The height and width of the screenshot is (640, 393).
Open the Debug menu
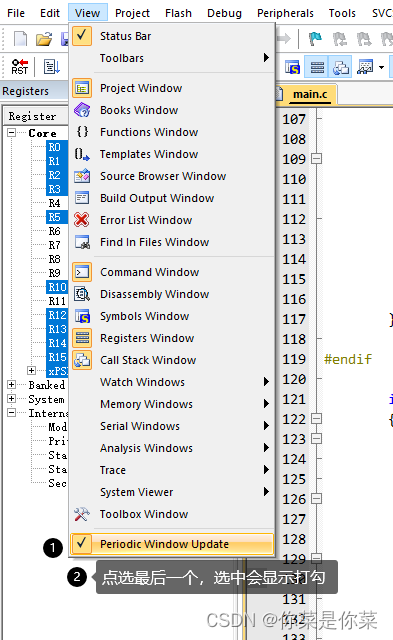(x=224, y=13)
